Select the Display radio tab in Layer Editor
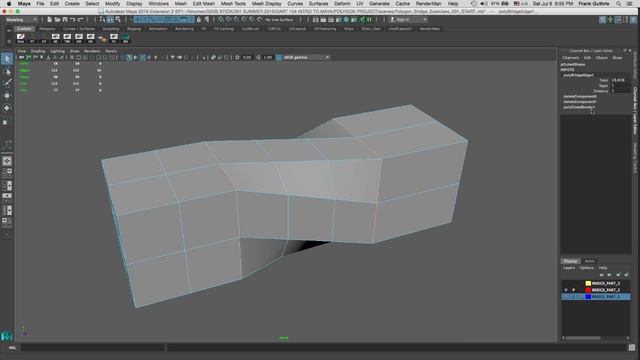The height and width of the screenshot is (360, 640). (570, 261)
